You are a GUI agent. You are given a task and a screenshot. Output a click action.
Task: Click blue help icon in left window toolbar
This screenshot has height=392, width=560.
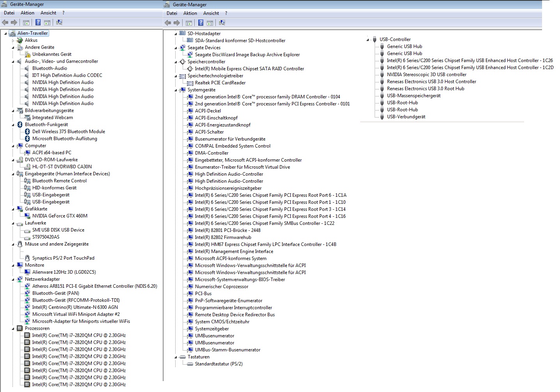coord(38,22)
